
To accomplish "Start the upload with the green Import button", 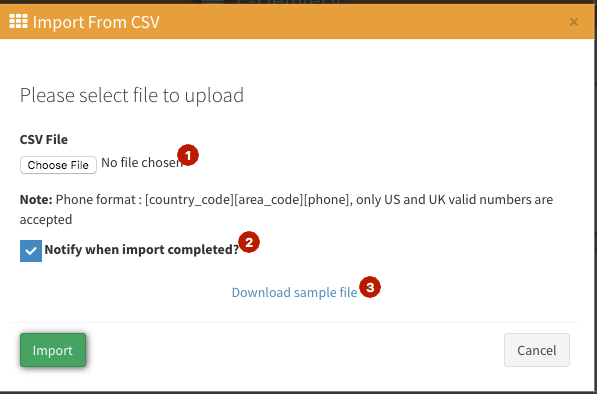I will point(53,350).
